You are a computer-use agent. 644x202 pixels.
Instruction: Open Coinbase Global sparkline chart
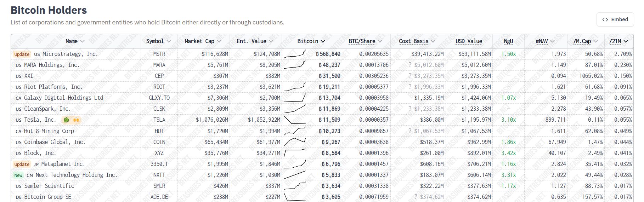tap(294, 142)
